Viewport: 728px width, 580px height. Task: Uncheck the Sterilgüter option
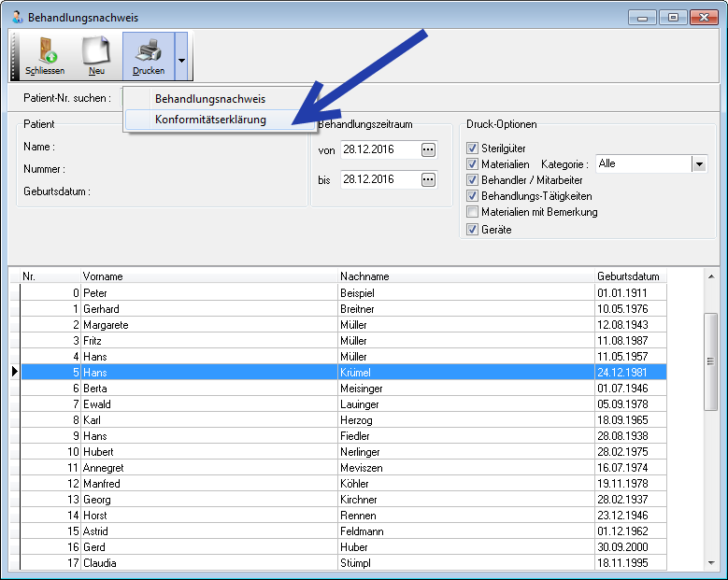tap(472, 148)
